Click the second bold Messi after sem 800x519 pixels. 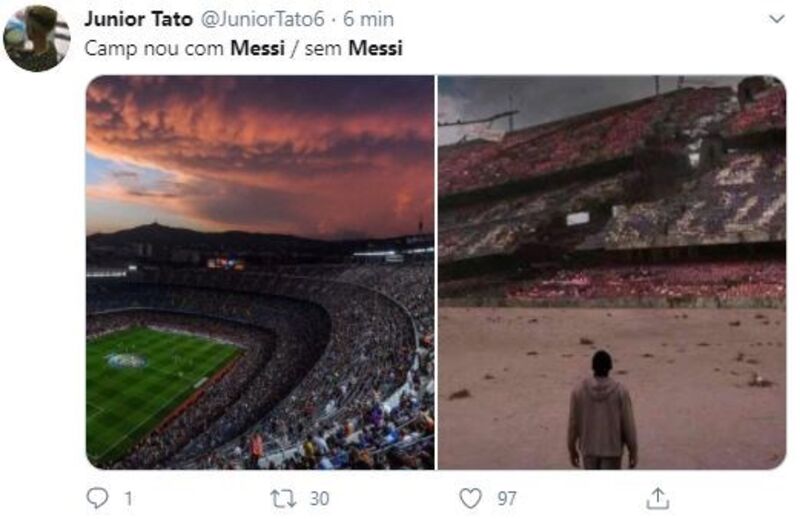(x=376, y=48)
